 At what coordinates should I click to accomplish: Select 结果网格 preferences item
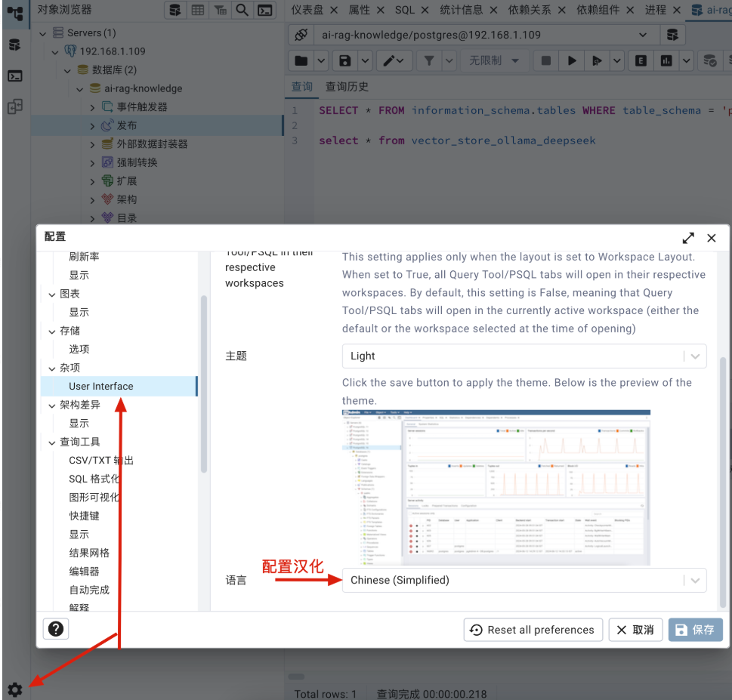pos(89,553)
